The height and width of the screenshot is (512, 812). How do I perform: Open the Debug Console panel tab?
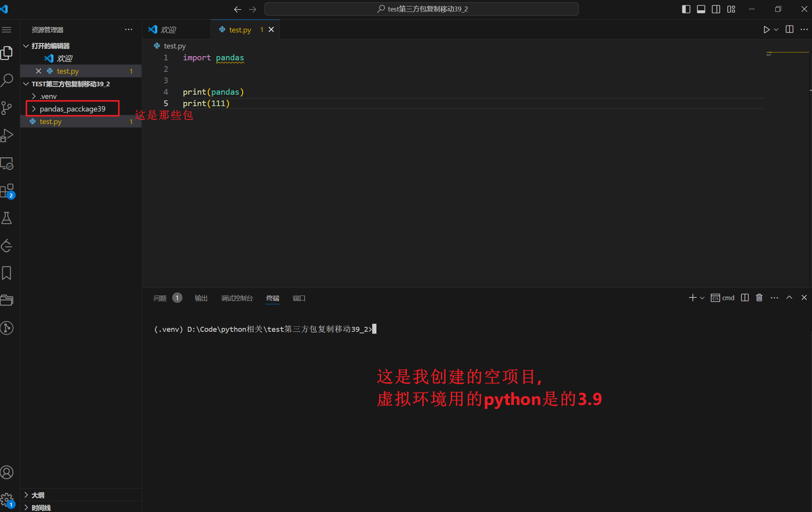tap(237, 298)
